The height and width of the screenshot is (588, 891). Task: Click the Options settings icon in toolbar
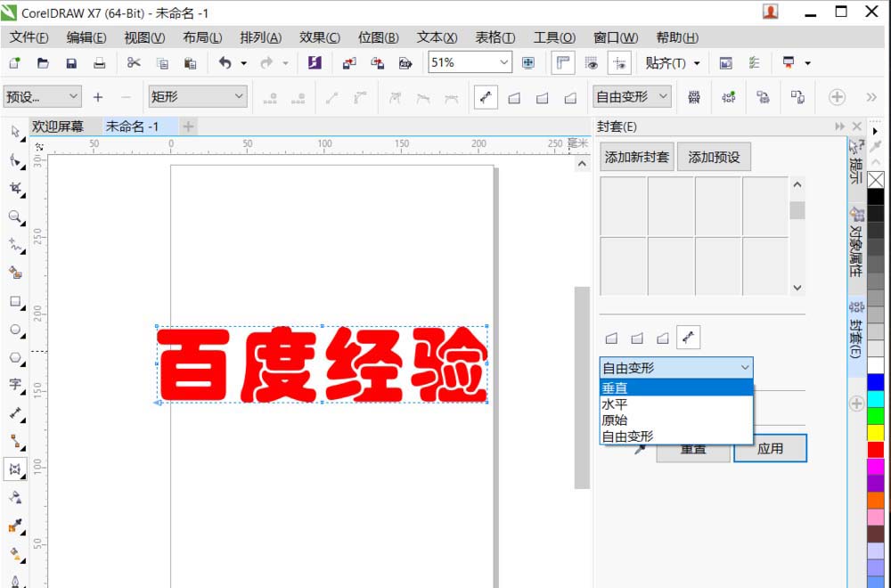[x=755, y=63]
